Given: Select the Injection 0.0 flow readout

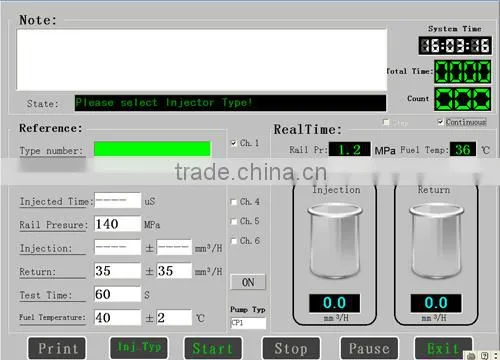Looking at the screenshot, I should 335,303.
